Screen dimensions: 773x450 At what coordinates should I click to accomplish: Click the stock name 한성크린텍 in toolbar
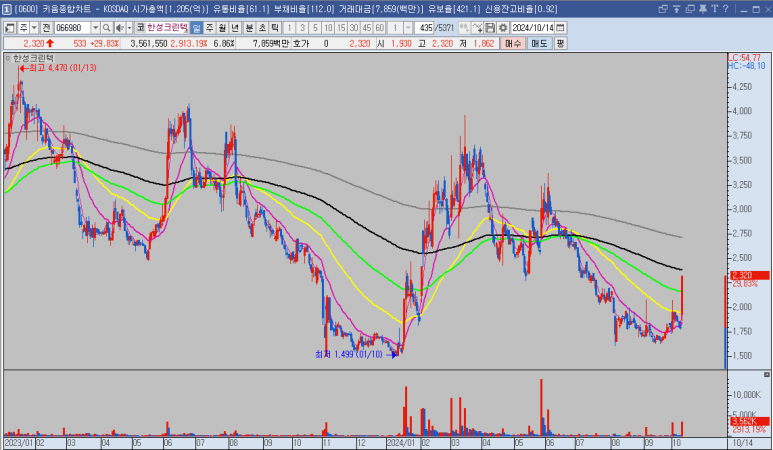coord(167,28)
